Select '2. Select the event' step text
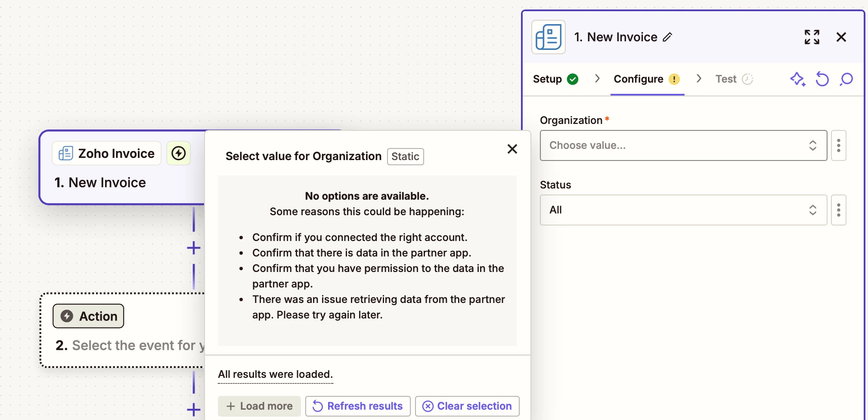 (x=130, y=346)
